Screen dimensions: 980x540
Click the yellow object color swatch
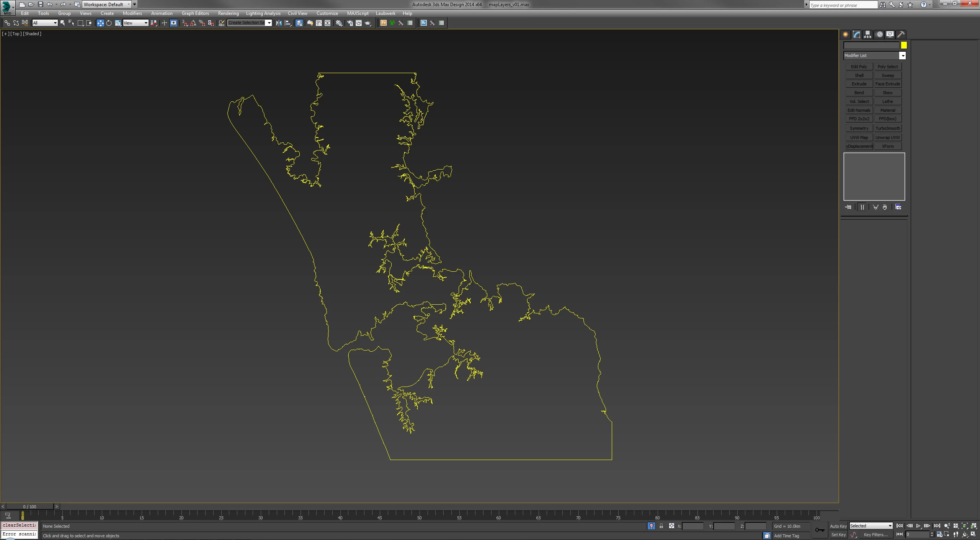[904, 46]
